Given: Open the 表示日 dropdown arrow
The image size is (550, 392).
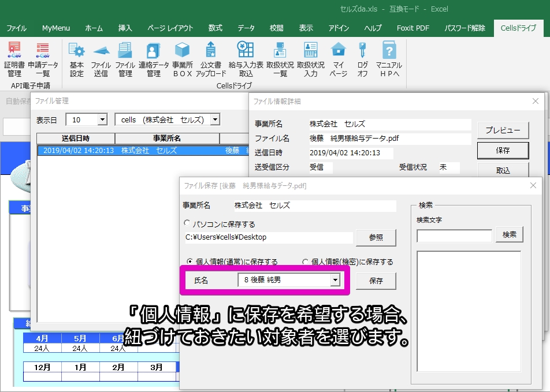Looking at the screenshot, I should tap(102, 120).
